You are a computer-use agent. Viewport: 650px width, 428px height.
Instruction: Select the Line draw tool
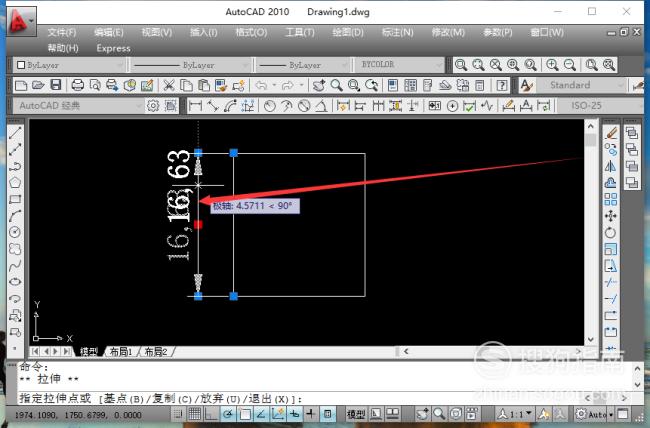pos(15,134)
